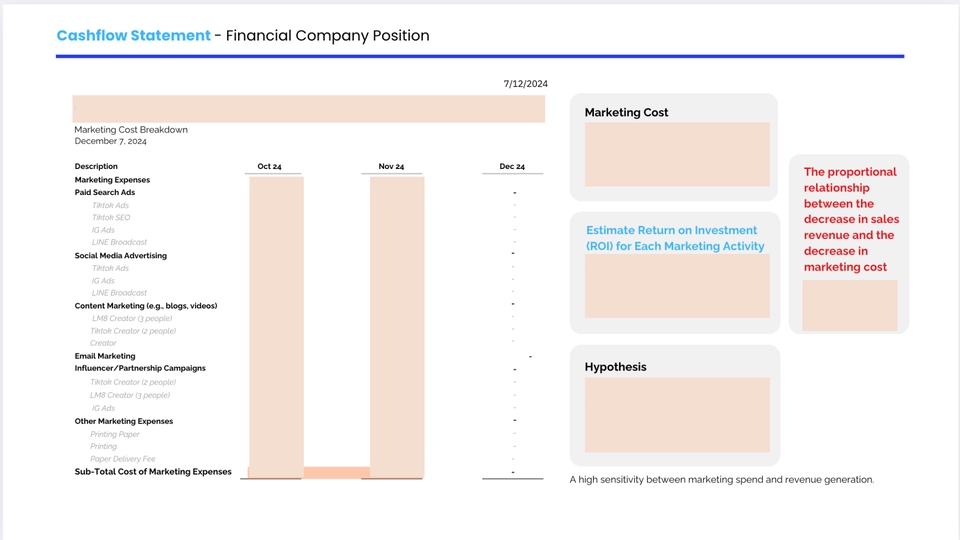This screenshot has width=960, height=540.
Task: Click the "Social Media Advertising" row label
Action: click(x=121, y=256)
